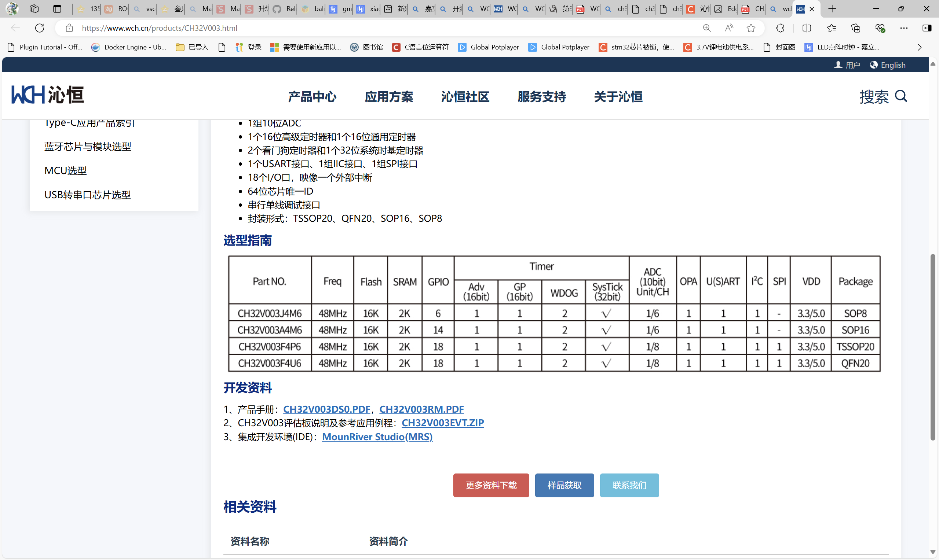The height and width of the screenshot is (560, 939).
Task: Open the 已导入 bookmarks folder
Action: point(192,47)
